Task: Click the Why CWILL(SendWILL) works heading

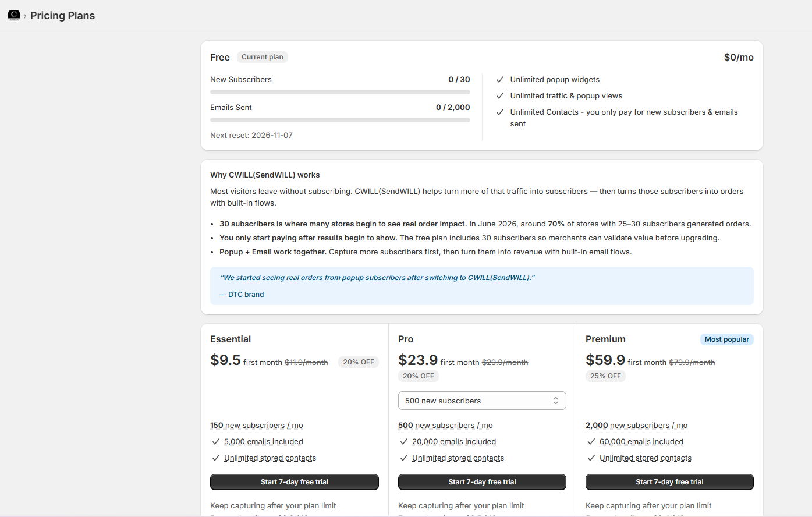Action: click(x=265, y=175)
